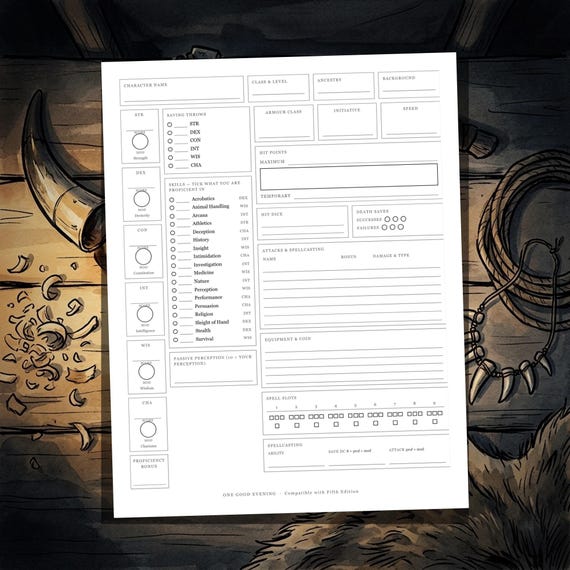This screenshot has width=570, height=570.
Task: Tick the CON saving throw circle
Action: click(x=170, y=141)
